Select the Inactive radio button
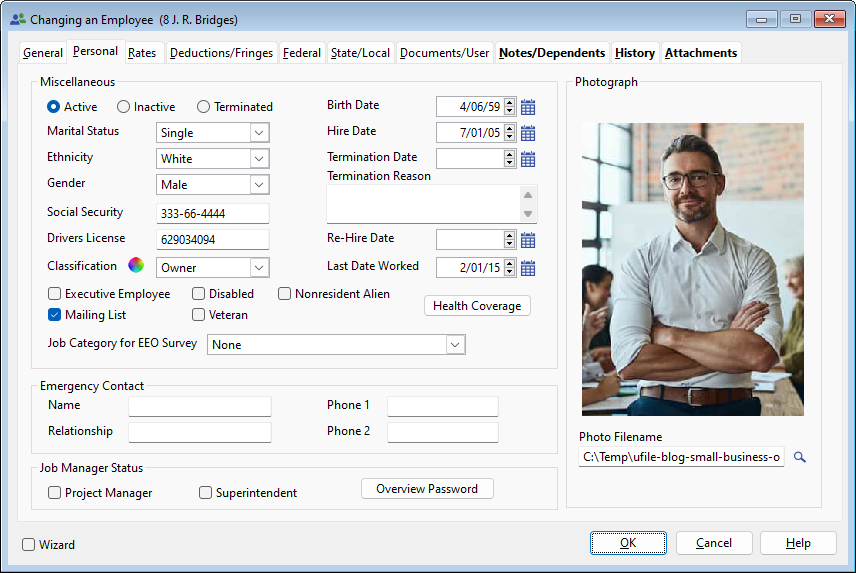The height and width of the screenshot is (573, 856). [124, 107]
